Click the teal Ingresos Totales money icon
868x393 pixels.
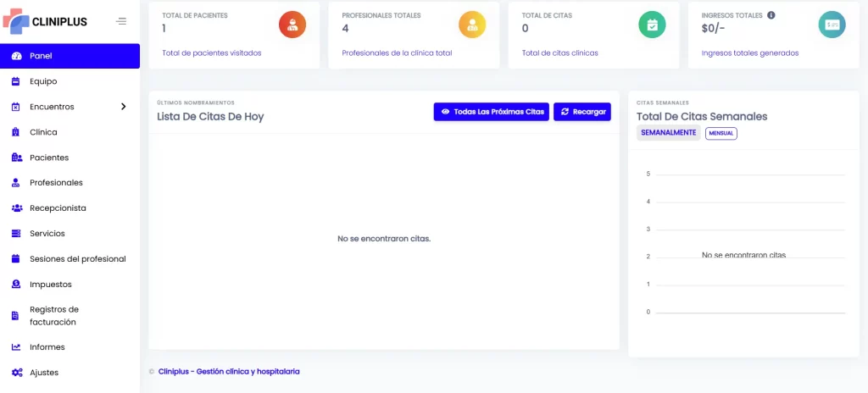832,25
